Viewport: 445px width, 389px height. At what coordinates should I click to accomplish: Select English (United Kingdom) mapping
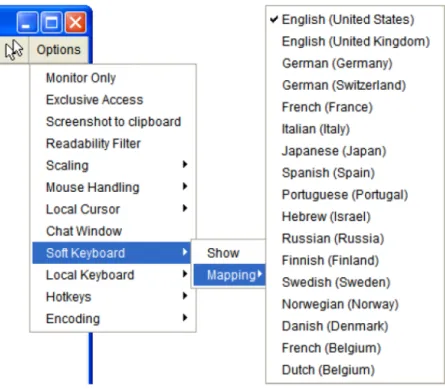[355, 41]
